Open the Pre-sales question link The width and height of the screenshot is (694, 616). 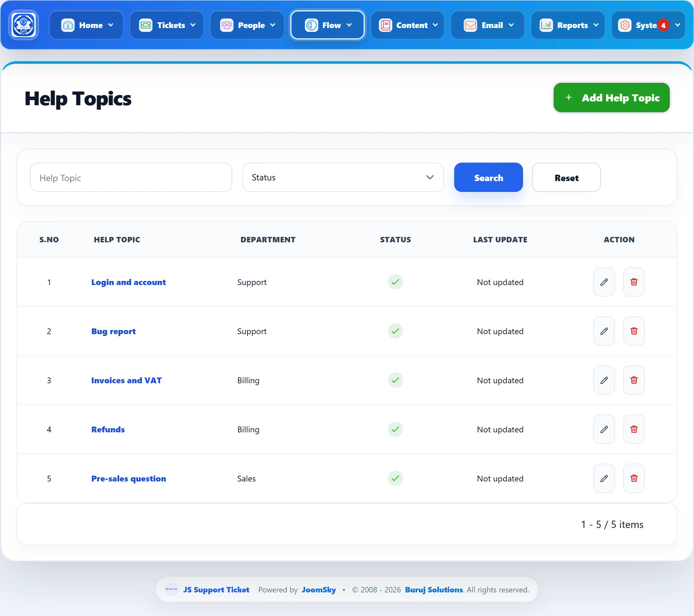click(128, 479)
